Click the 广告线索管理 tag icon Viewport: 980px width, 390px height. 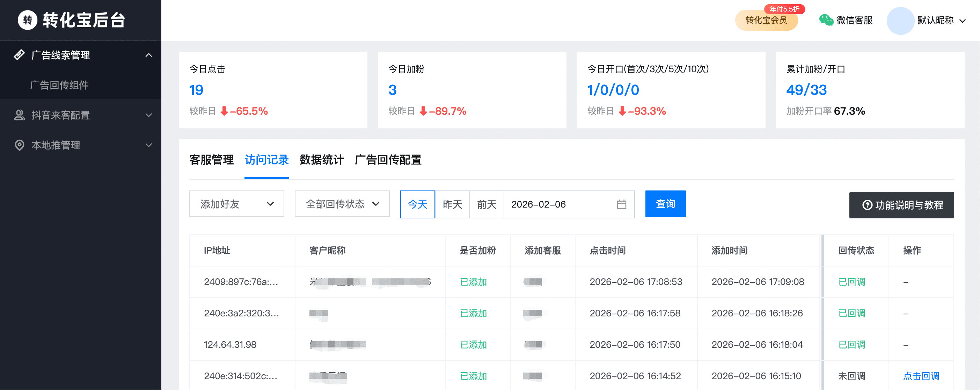(x=19, y=55)
